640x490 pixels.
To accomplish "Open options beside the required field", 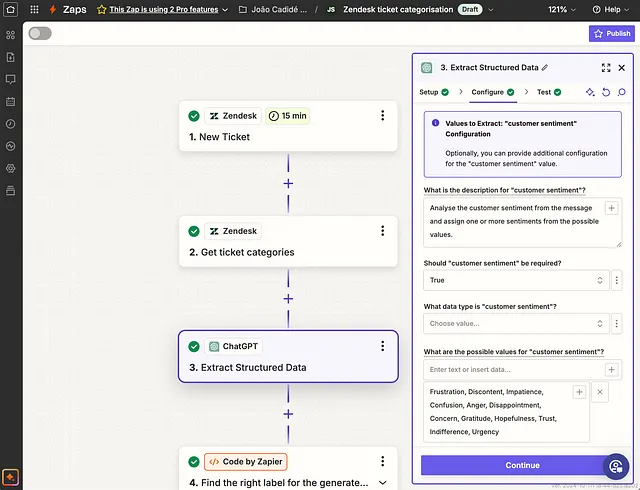I will point(617,280).
